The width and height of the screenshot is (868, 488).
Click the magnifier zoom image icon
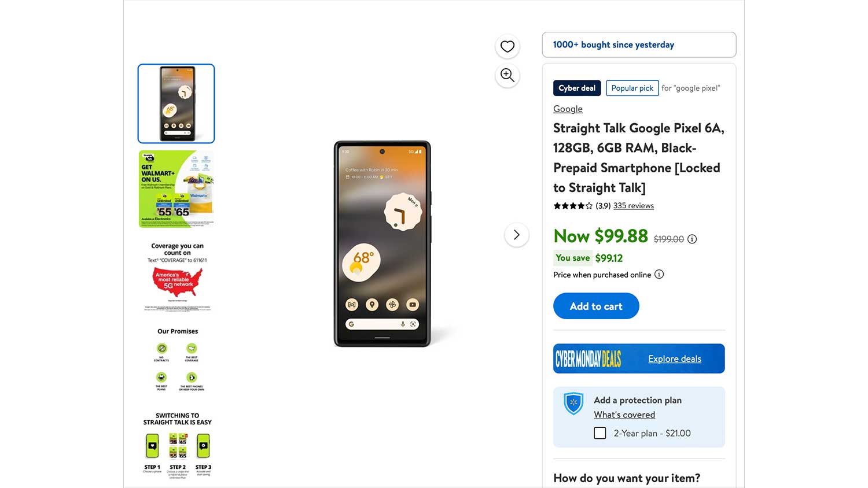coord(507,75)
